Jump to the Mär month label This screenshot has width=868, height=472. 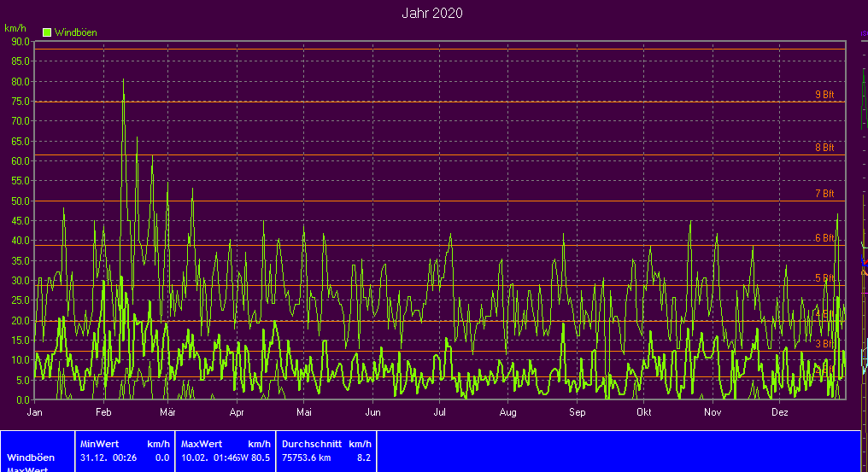point(167,412)
